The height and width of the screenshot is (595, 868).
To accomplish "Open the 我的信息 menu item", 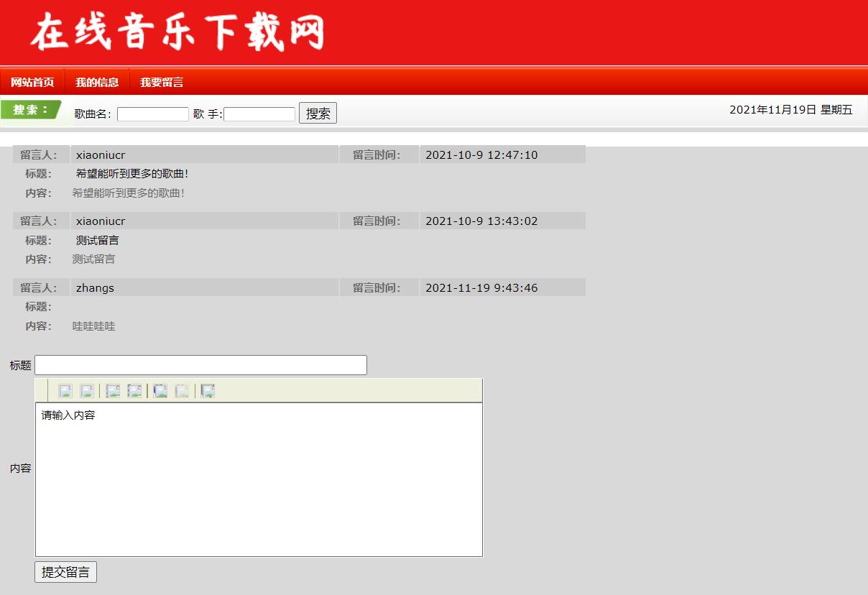I will coord(97,81).
